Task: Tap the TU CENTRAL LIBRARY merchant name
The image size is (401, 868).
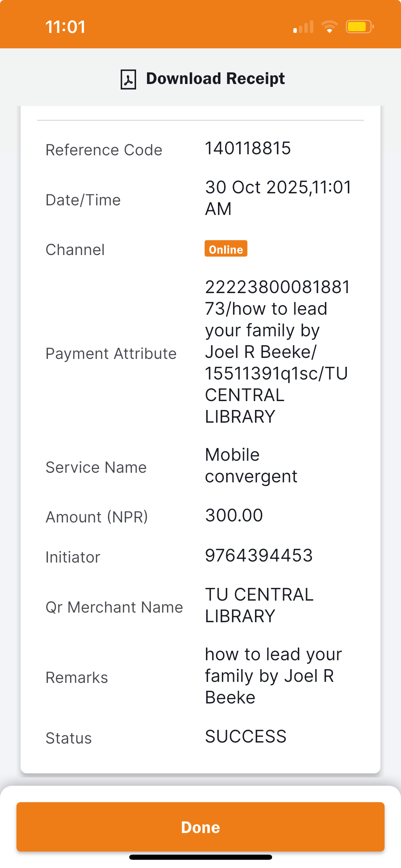Action: 259,605
